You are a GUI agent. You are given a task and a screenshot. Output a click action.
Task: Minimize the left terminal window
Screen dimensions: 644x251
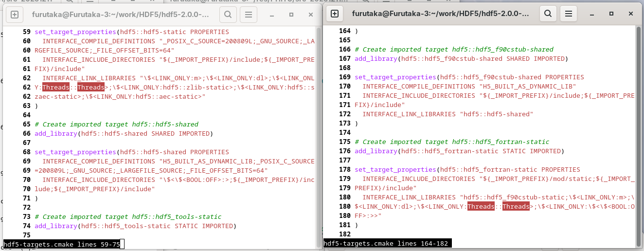click(273, 15)
